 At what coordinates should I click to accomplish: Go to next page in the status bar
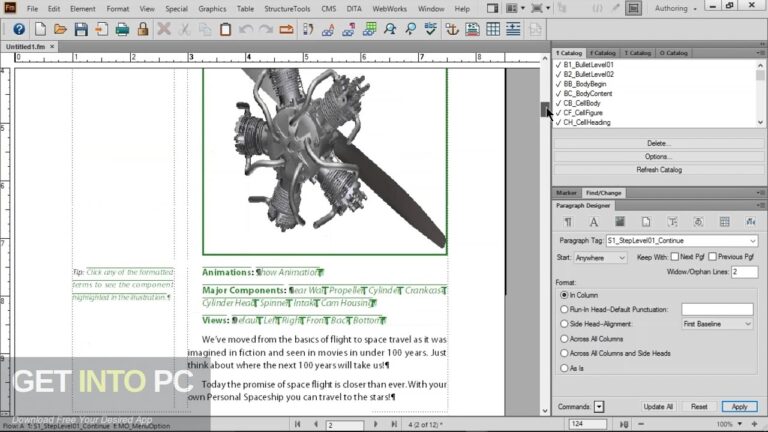(376, 424)
